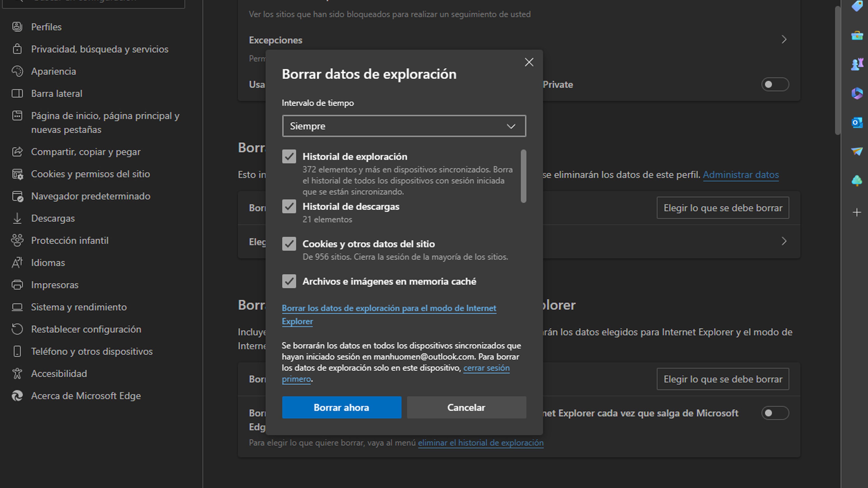Open the Drop paper-plane sidebar icon
Viewport: 868px width, 488px height.
click(x=857, y=151)
